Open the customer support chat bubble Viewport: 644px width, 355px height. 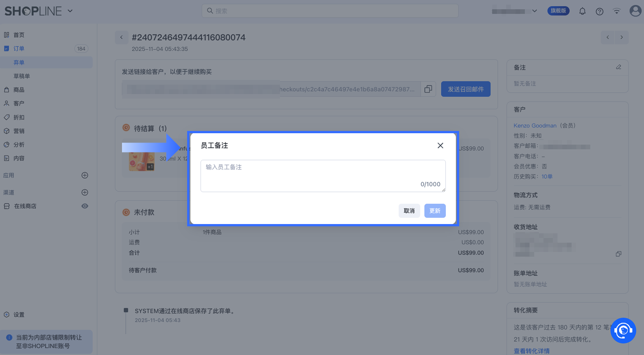(x=623, y=331)
